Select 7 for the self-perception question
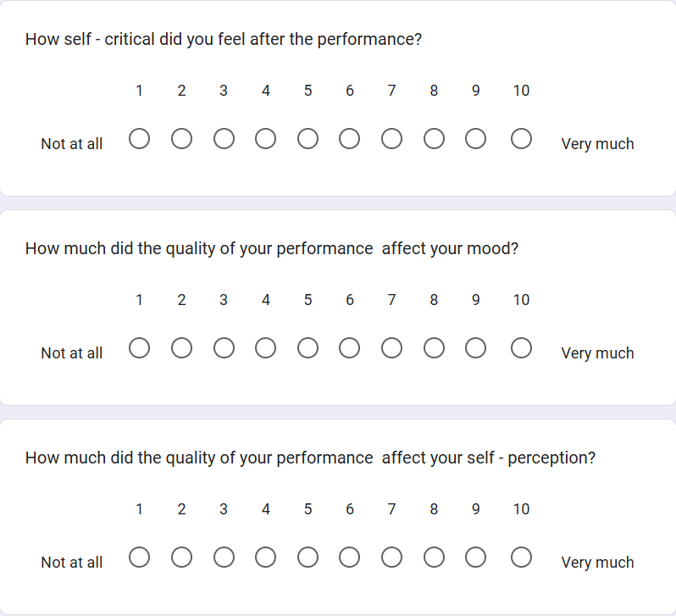Screen dimensions: 676x616 (x=392, y=557)
